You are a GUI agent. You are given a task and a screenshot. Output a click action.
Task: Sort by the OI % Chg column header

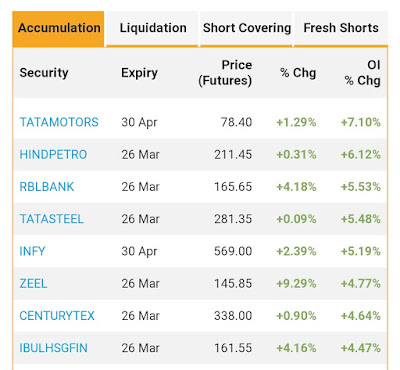(362, 73)
